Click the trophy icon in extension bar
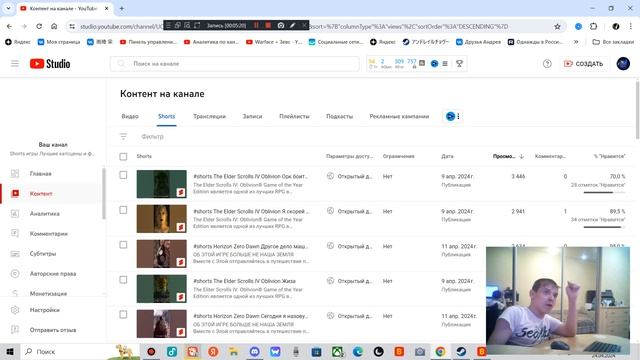 pos(459,63)
